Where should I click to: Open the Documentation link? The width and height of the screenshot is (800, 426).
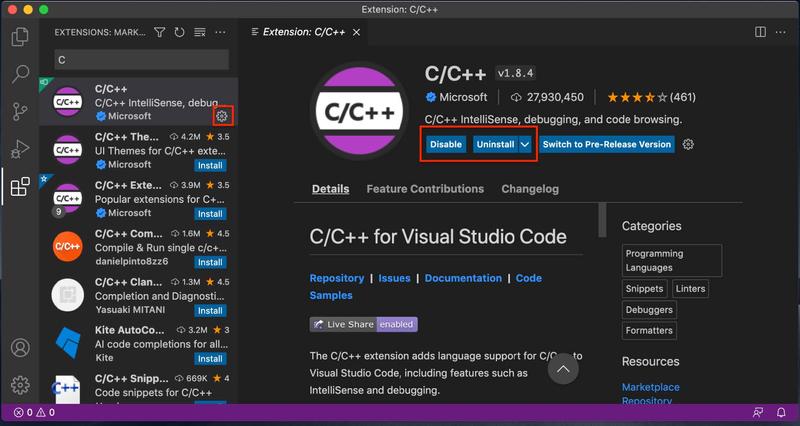pos(463,278)
